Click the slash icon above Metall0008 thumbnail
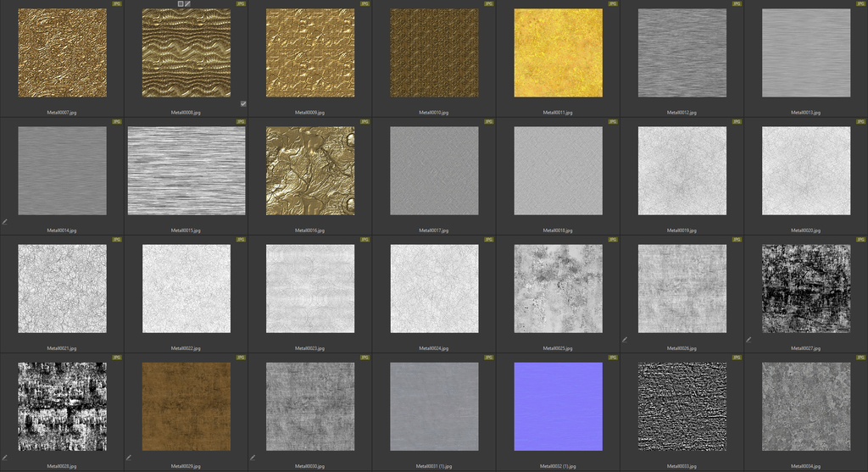 pyautogui.click(x=188, y=3)
